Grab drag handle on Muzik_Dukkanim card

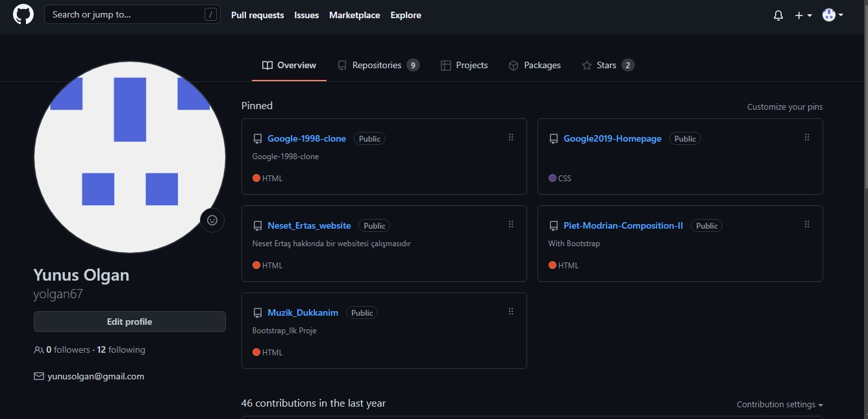[511, 311]
